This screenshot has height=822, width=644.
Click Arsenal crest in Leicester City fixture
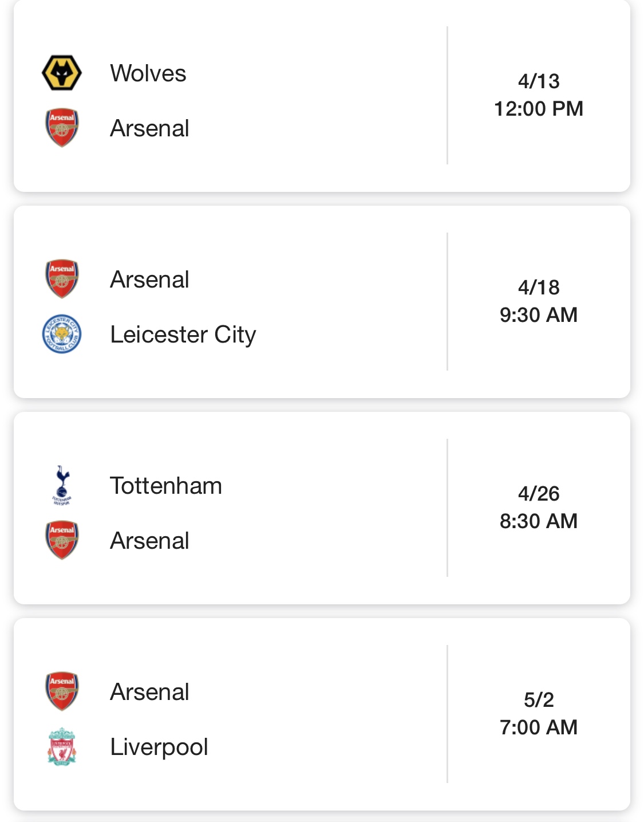pyautogui.click(x=62, y=279)
